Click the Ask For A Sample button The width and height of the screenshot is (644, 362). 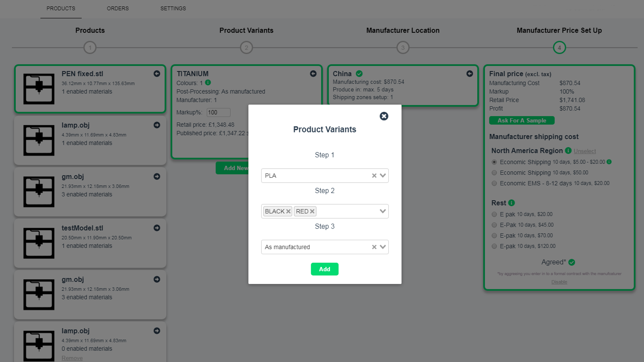point(522,120)
